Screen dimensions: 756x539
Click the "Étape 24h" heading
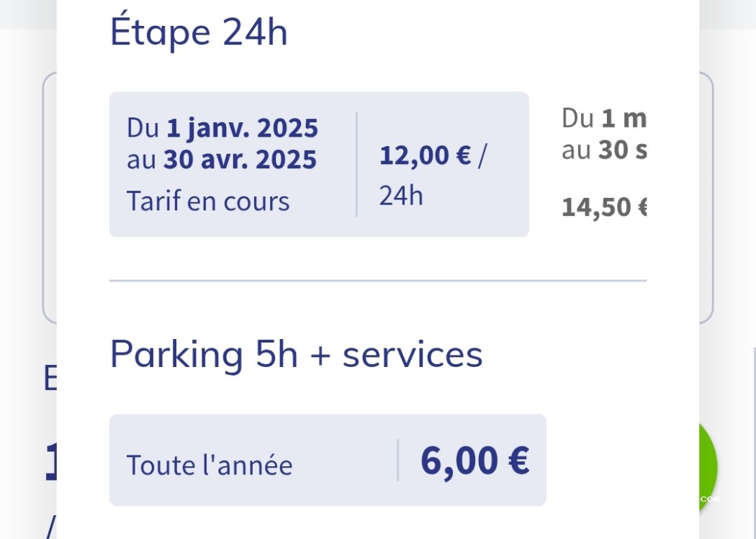tap(199, 33)
